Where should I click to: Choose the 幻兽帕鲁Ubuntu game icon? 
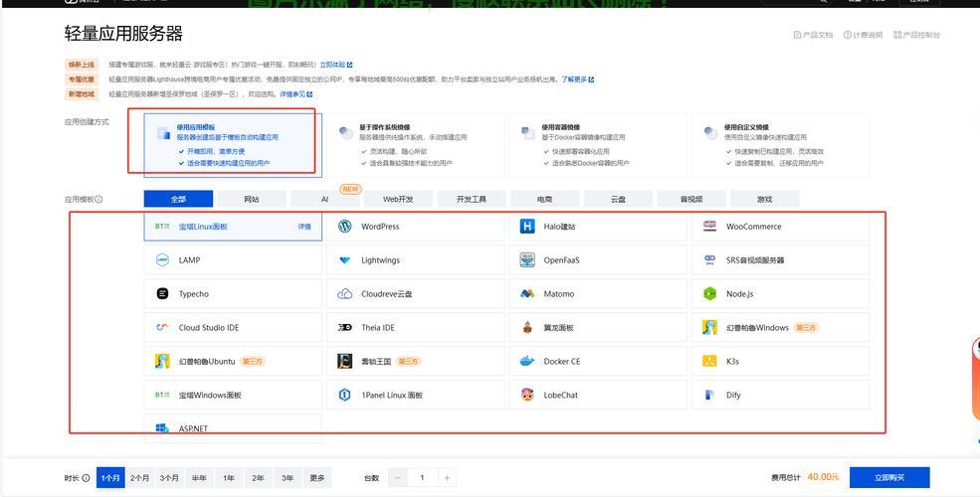pyautogui.click(x=162, y=362)
